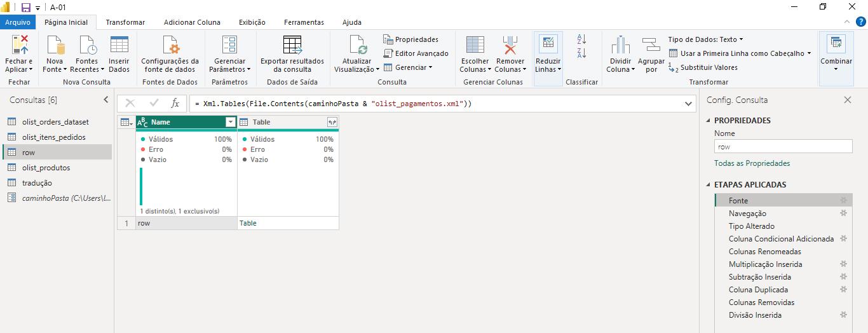Open the Tipo de Dados: Texto dropdown
The height and width of the screenshot is (333, 868).
pos(705,39)
